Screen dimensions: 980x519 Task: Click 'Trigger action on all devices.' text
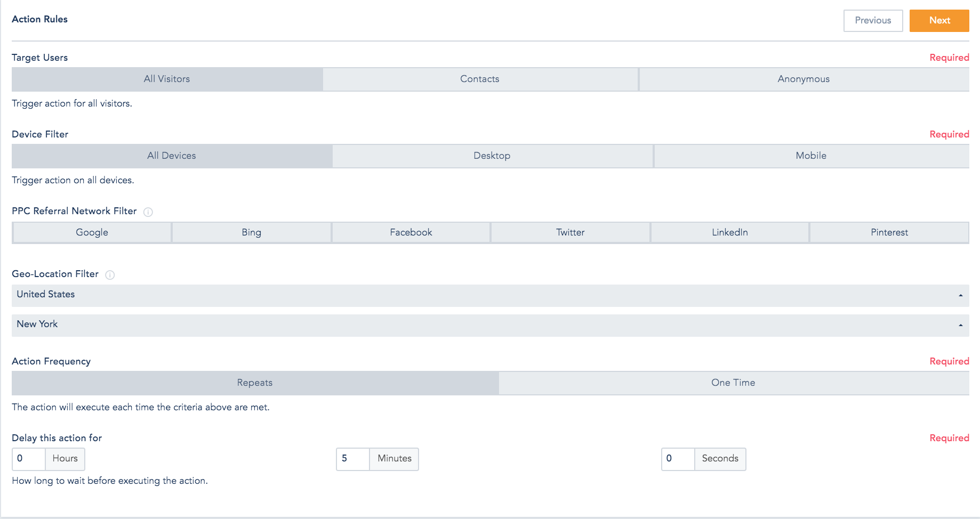(x=73, y=180)
